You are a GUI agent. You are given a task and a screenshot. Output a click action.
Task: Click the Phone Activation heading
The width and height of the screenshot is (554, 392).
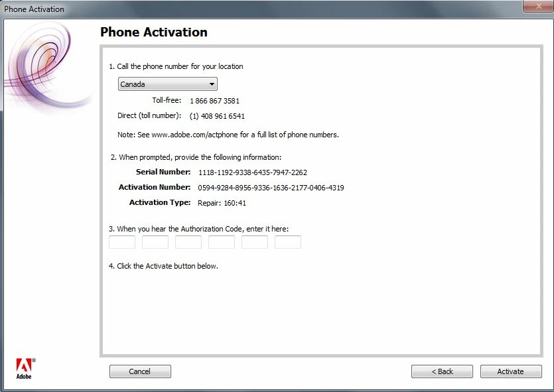[154, 32]
